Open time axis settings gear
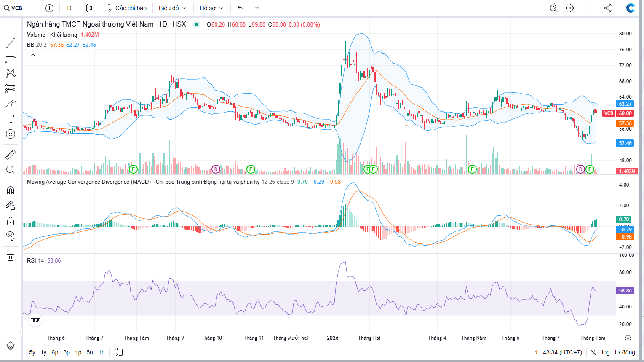The height and width of the screenshot is (362, 644). [x=628, y=338]
